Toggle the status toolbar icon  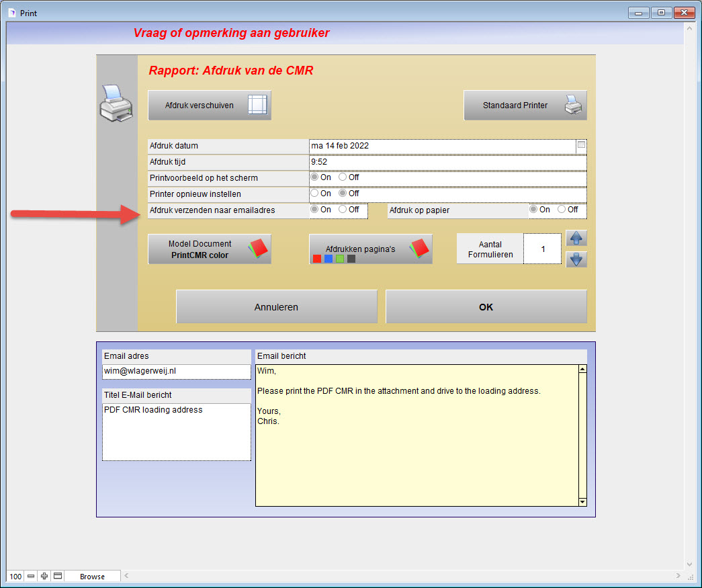point(58,576)
